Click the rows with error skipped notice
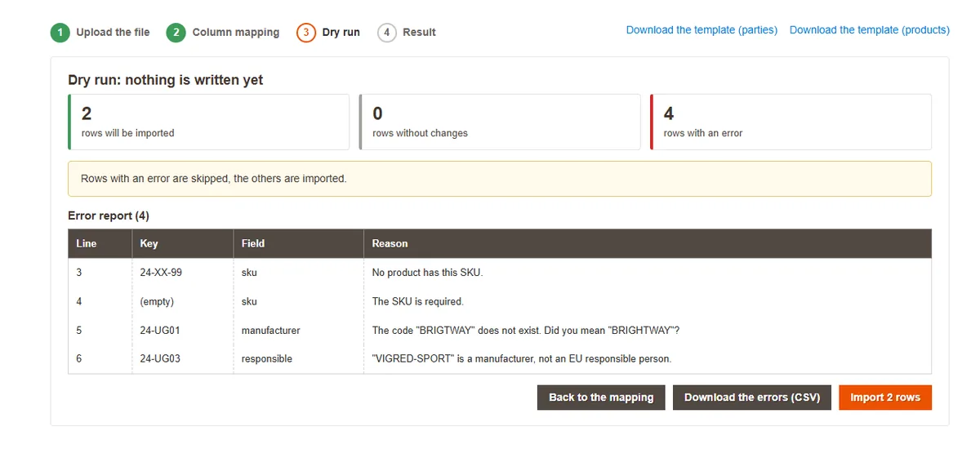The width and height of the screenshot is (980, 449). tap(500, 179)
